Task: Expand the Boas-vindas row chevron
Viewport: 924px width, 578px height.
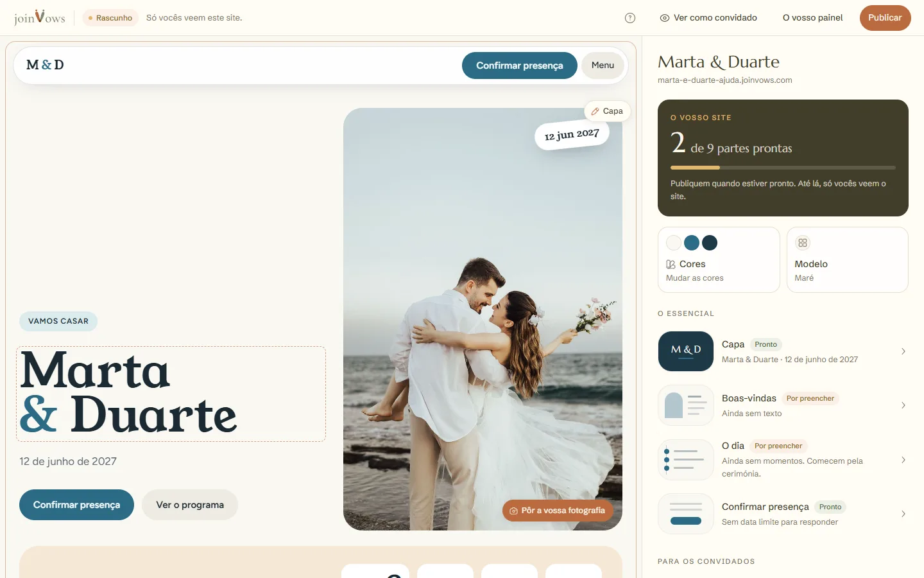Action: (x=903, y=405)
